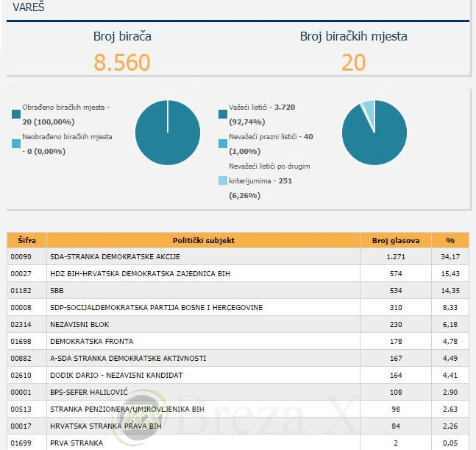Click the processed polling stations pie chart
Image resolution: width=476 pixels, height=450 pixels.
pos(168,133)
